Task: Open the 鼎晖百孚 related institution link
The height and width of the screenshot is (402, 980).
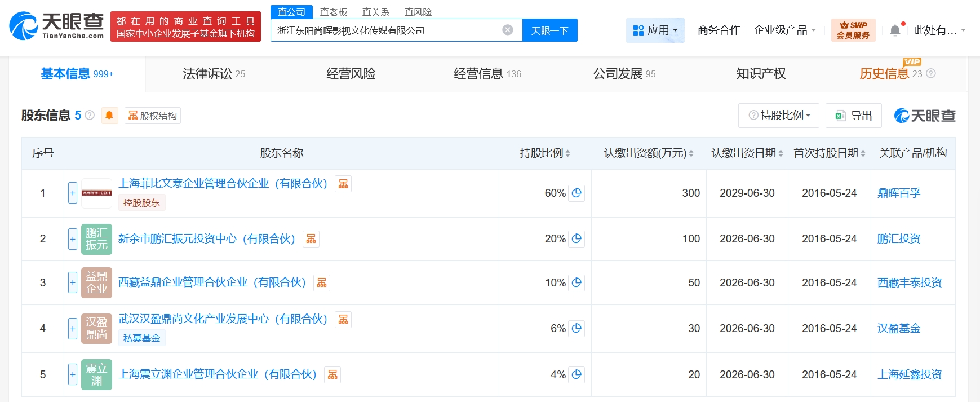Action: click(x=899, y=193)
